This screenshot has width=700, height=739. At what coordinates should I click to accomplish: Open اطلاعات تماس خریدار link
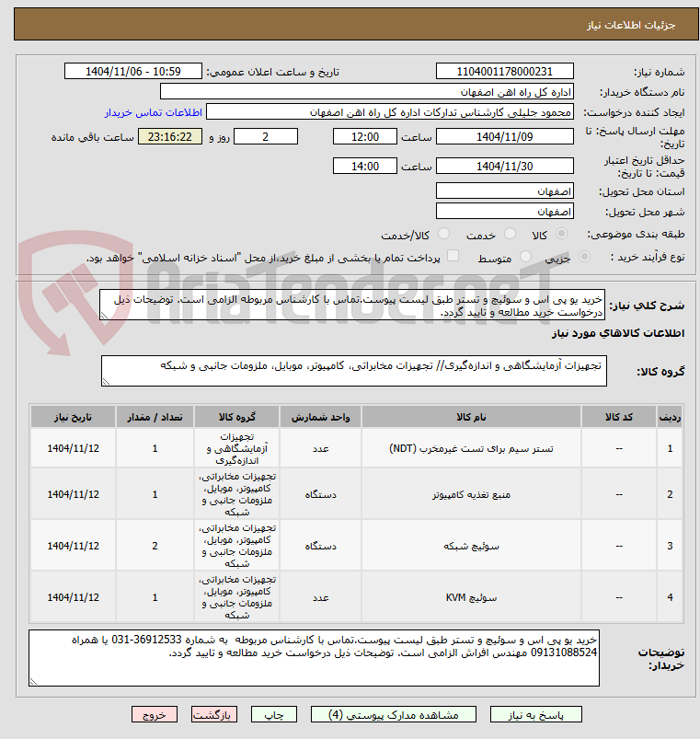tap(153, 112)
